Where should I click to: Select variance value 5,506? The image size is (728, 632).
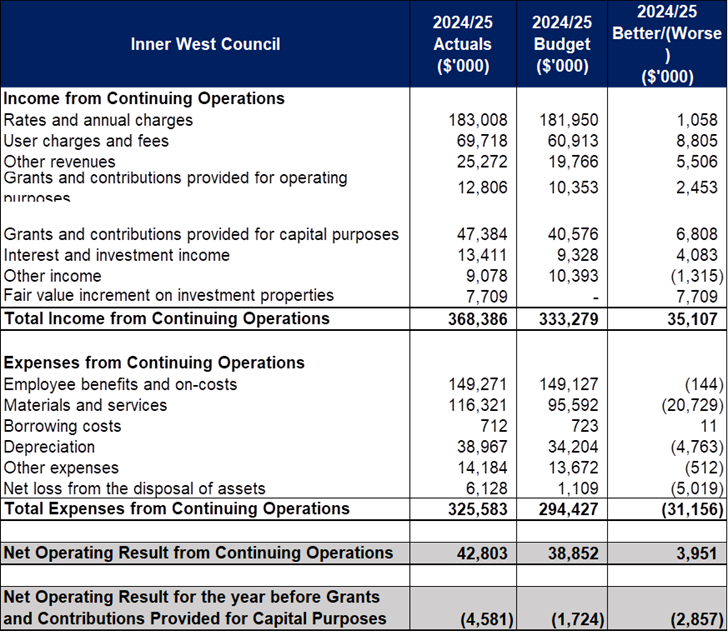click(x=697, y=162)
